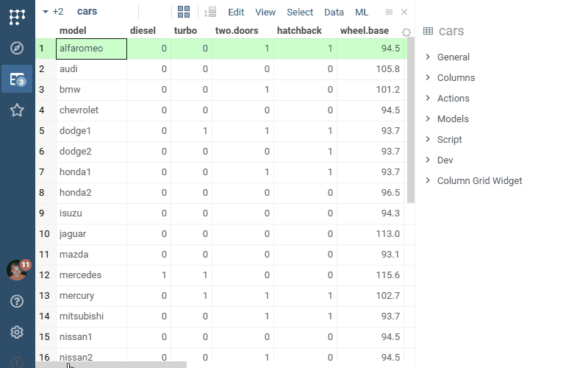The image size is (588, 368).
Task: Open the ML menu
Action: tap(362, 13)
